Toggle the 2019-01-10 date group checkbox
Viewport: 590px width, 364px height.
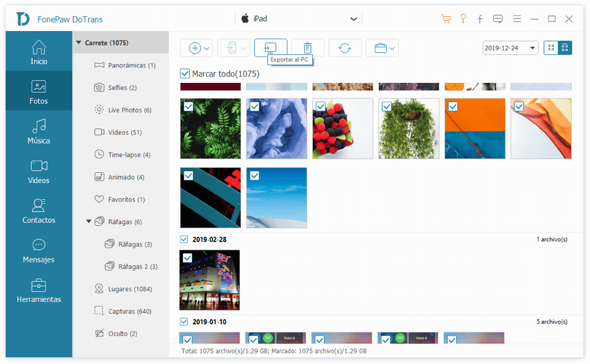[x=184, y=321]
